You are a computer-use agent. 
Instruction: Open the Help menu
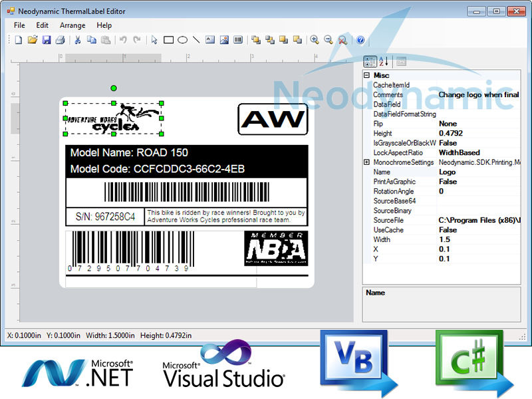point(104,25)
